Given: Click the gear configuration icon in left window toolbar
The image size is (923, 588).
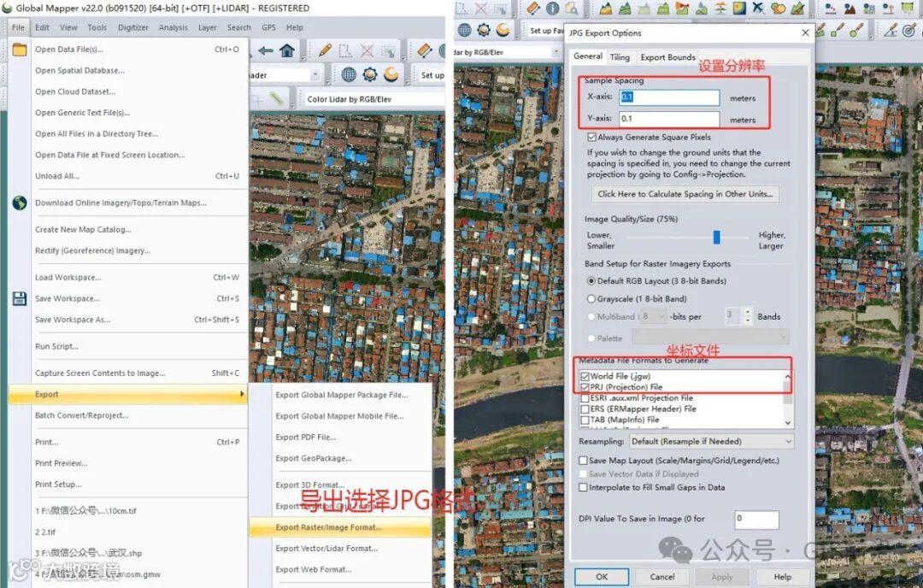Looking at the screenshot, I should [x=370, y=74].
